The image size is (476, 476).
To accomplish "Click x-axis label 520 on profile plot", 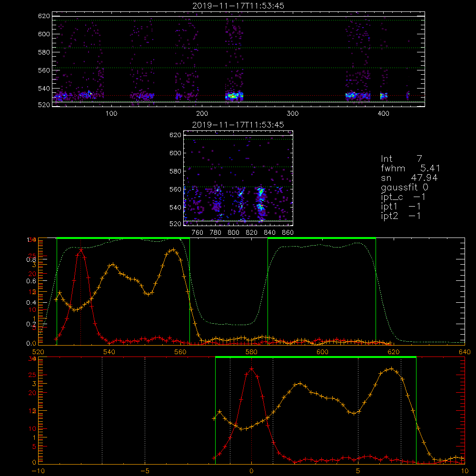I will click(38, 352).
